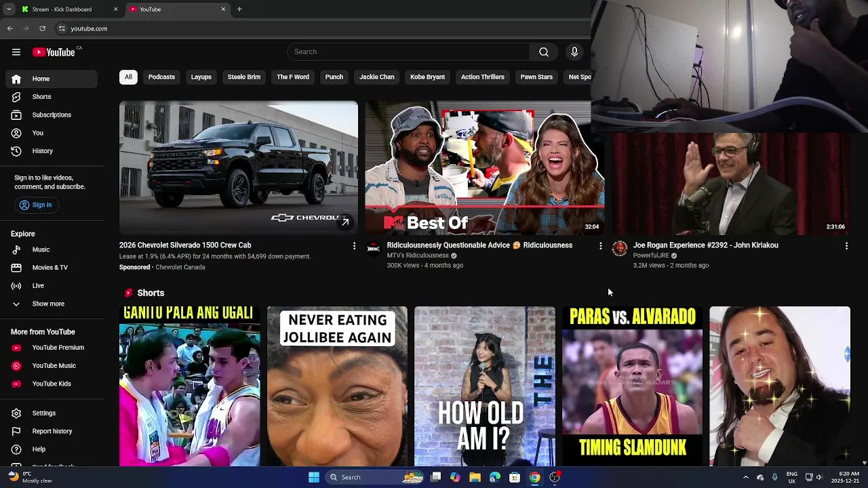868x488 pixels.
Task: Open YouTube Kids link
Action: (x=52, y=384)
